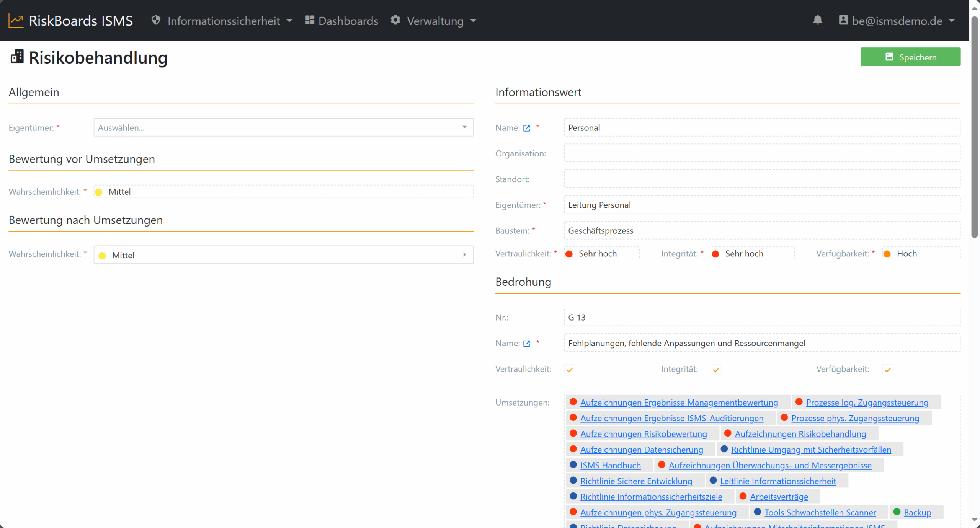980x528 pixels.
Task: Open the Eigentümer Auswählen dropdown
Action: (283, 127)
